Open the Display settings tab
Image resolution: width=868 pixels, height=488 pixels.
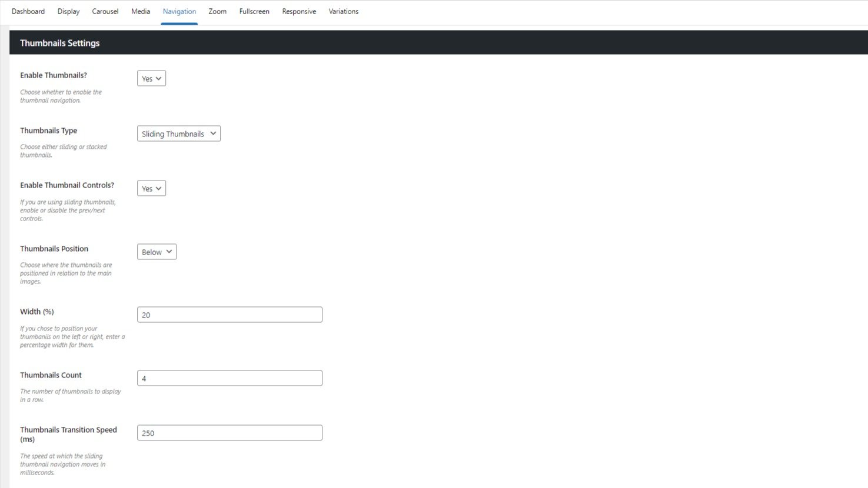pos(68,11)
